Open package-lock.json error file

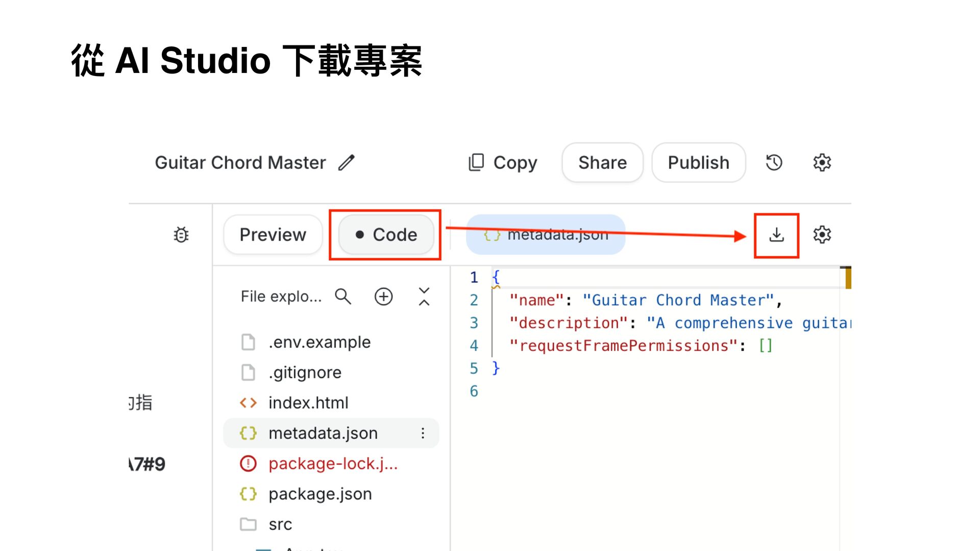click(x=332, y=464)
